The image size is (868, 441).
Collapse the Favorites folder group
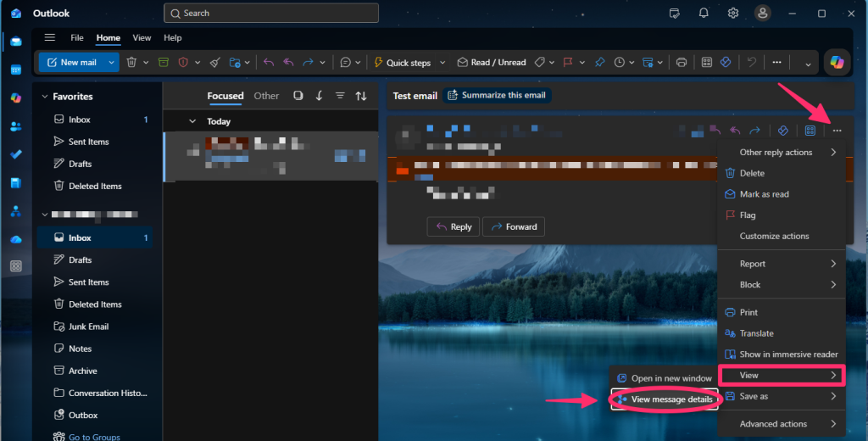point(45,97)
